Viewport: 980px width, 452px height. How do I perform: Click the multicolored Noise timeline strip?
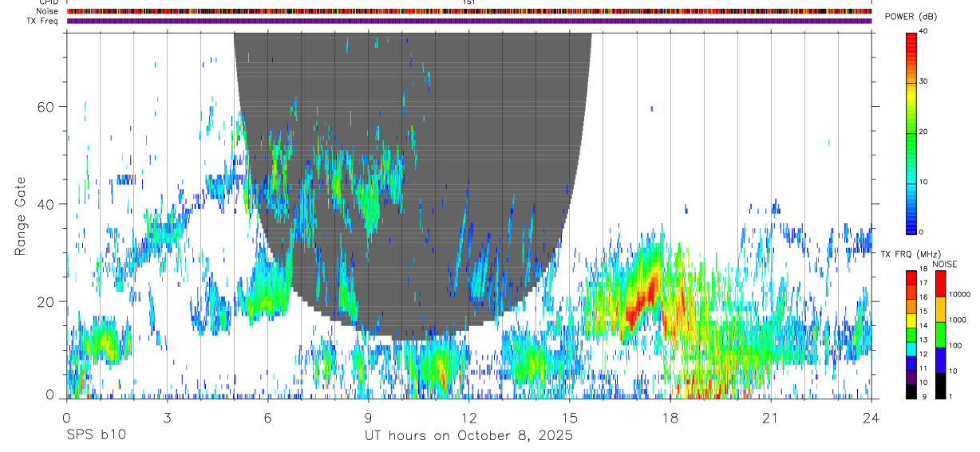469,11
